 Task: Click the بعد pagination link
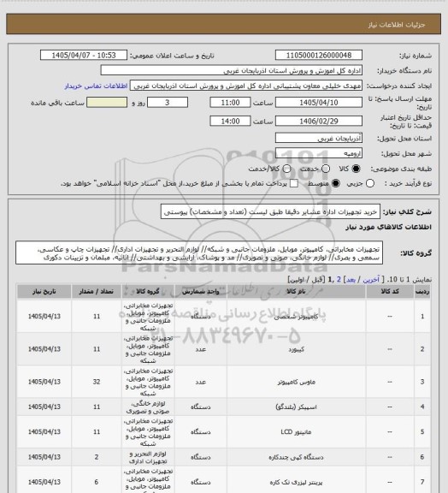click(x=351, y=280)
